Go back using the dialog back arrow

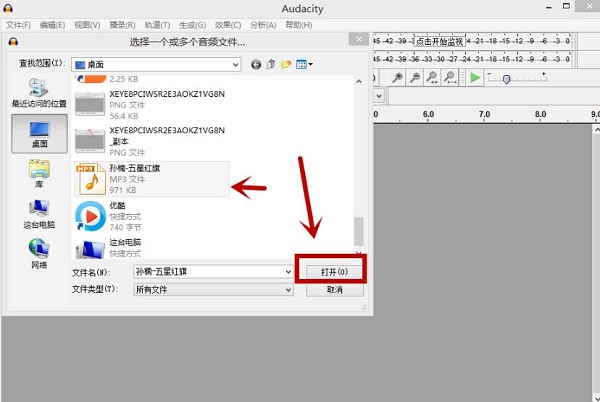click(256, 64)
